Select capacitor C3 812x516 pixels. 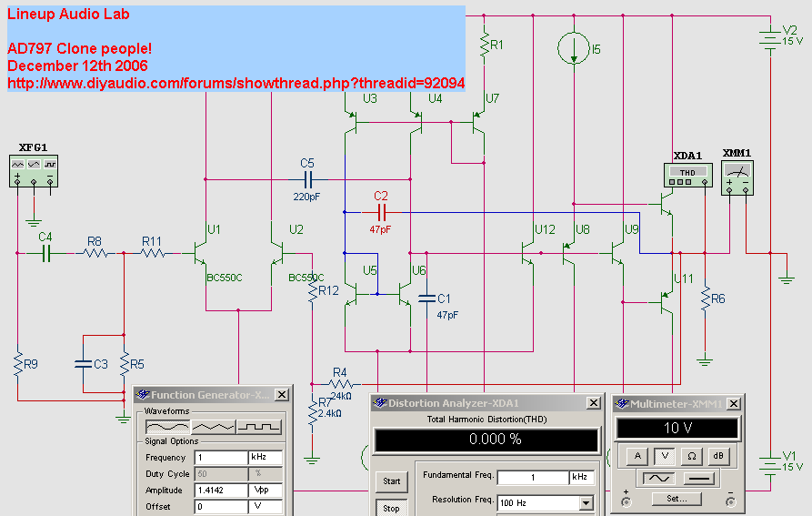pyautogui.click(x=84, y=364)
